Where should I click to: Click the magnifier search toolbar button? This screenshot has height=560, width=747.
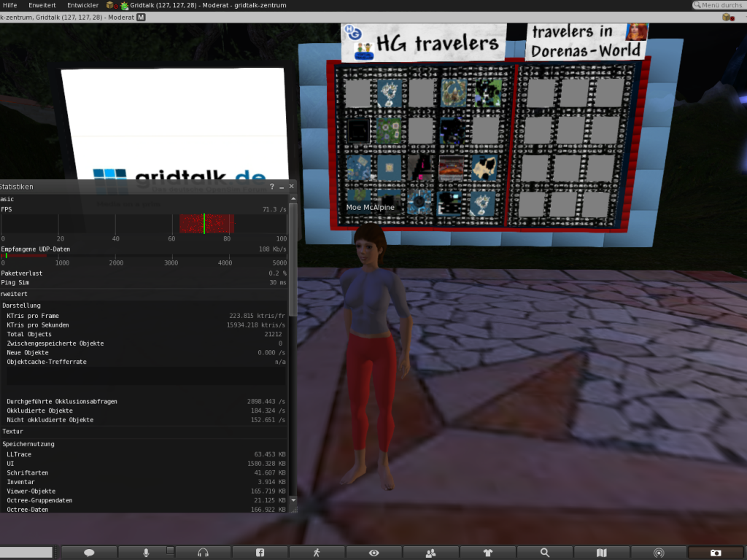click(x=544, y=553)
